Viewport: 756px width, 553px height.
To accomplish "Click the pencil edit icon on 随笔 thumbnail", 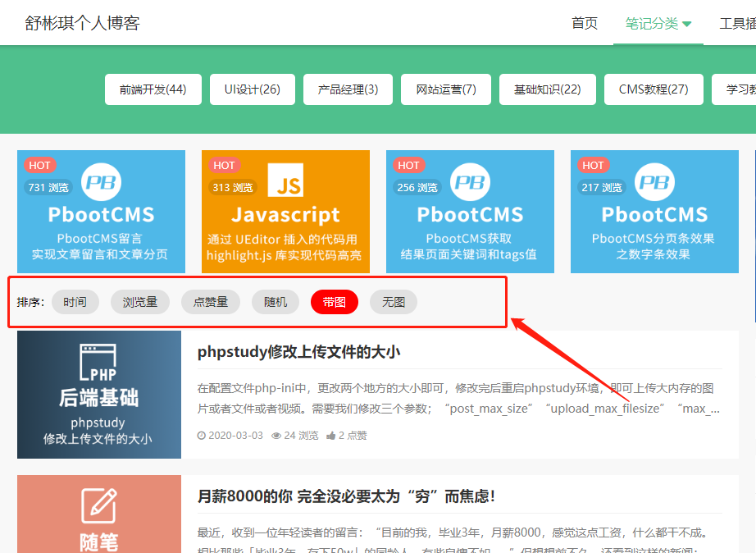I will (x=98, y=505).
